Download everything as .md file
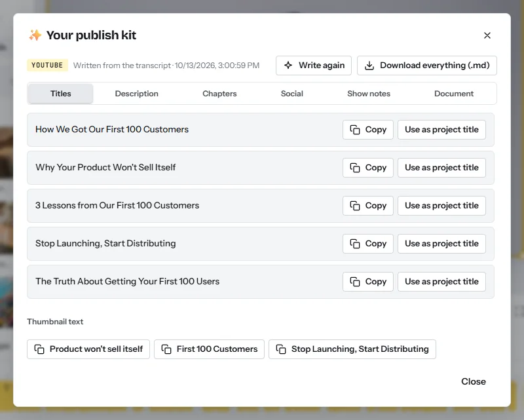 tap(427, 66)
